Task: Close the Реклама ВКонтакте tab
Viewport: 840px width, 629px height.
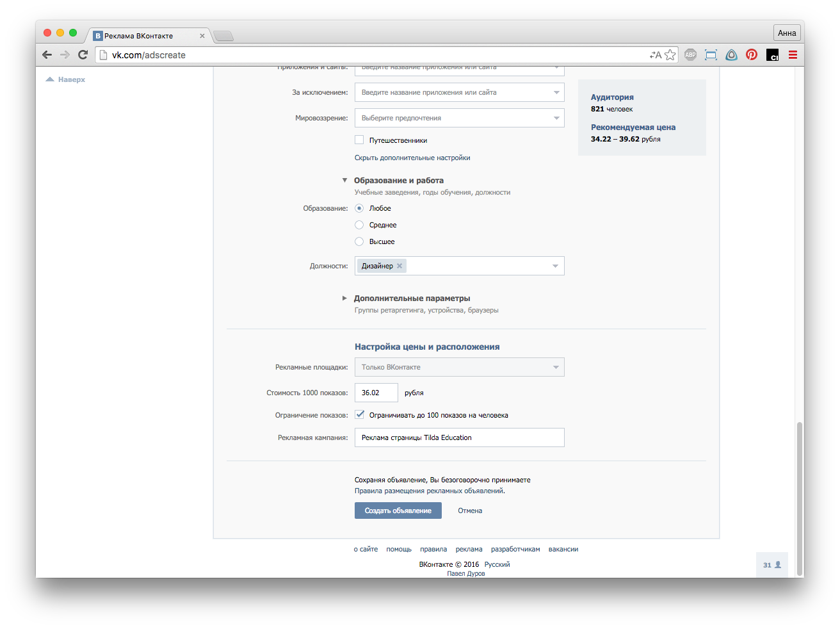Action: pos(202,36)
